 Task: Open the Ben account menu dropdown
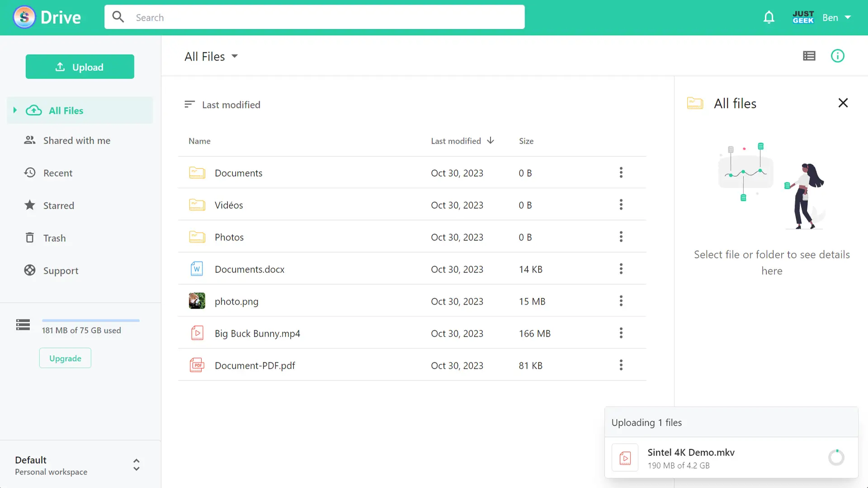coord(837,18)
